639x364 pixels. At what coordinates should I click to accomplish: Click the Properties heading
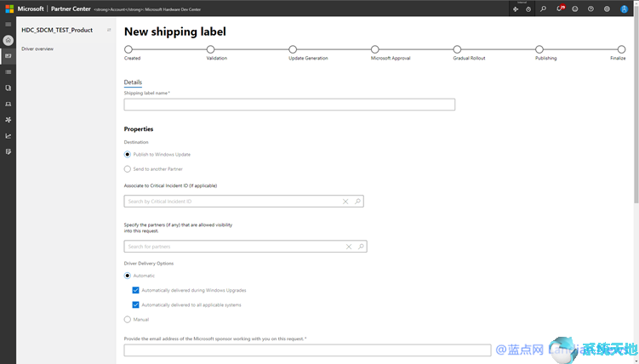tap(139, 129)
